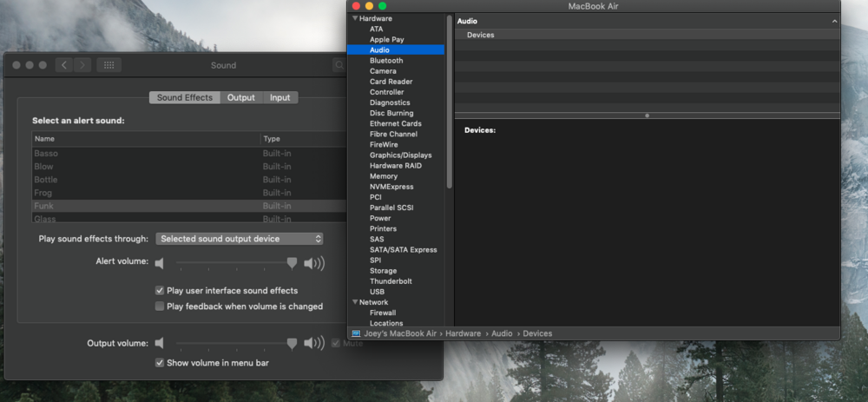Collapse the Network tree section

point(353,302)
